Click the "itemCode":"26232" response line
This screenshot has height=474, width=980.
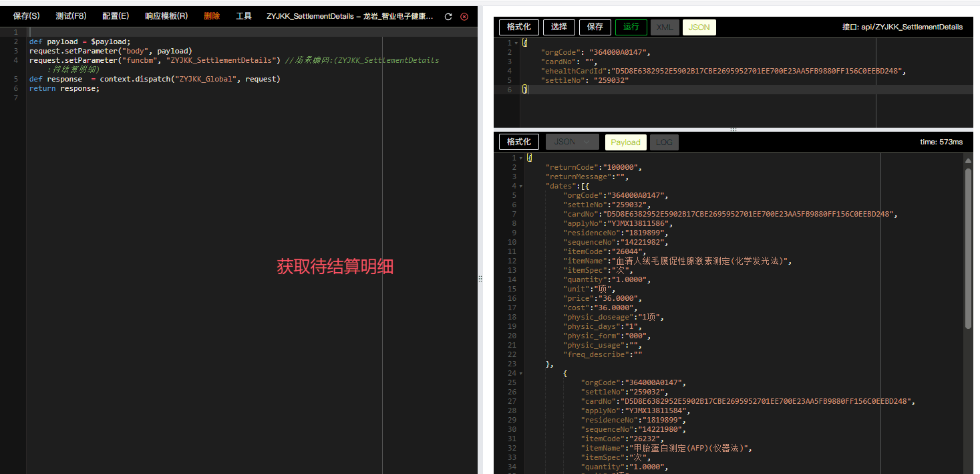point(623,439)
